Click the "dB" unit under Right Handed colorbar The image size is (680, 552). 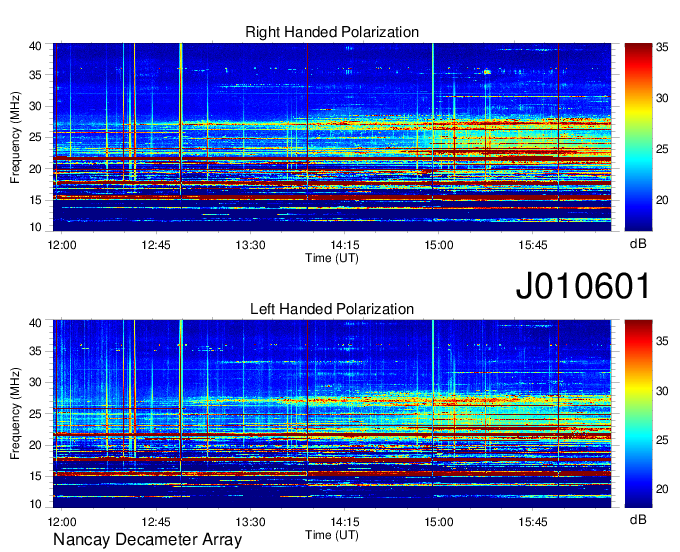click(638, 244)
